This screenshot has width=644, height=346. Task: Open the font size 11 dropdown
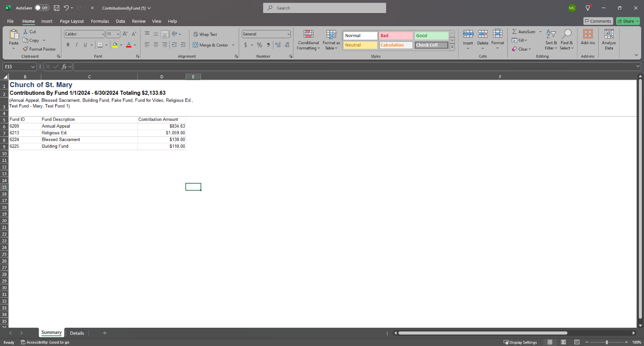pyautogui.click(x=118, y=34)
